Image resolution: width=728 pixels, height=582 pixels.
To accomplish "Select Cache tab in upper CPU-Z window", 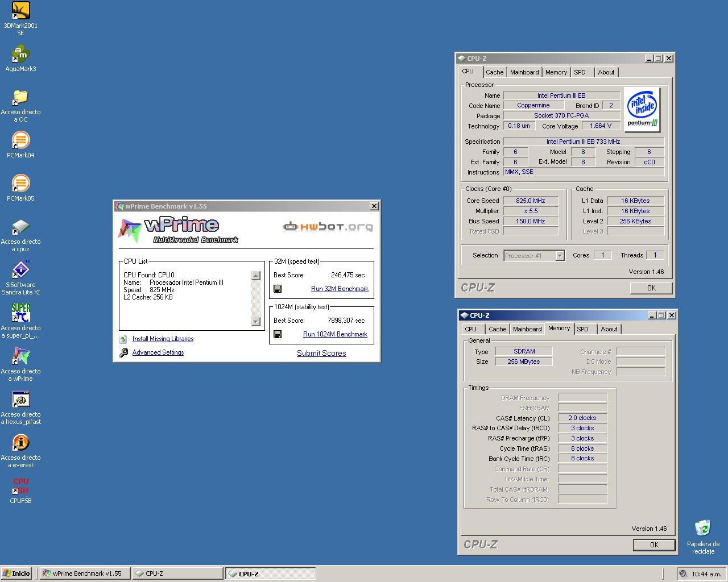I will point(494,72).
